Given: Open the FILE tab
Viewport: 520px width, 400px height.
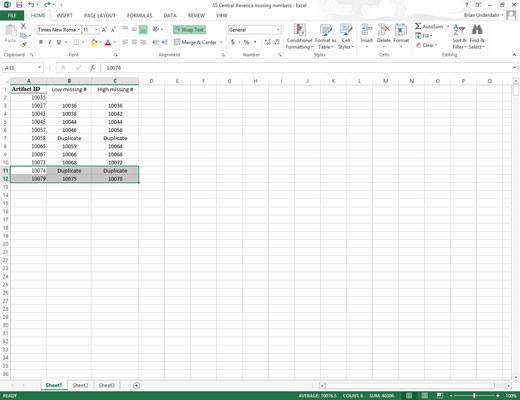Looking at the screenshot, I should pyautogui.click(x=12, y=15).
